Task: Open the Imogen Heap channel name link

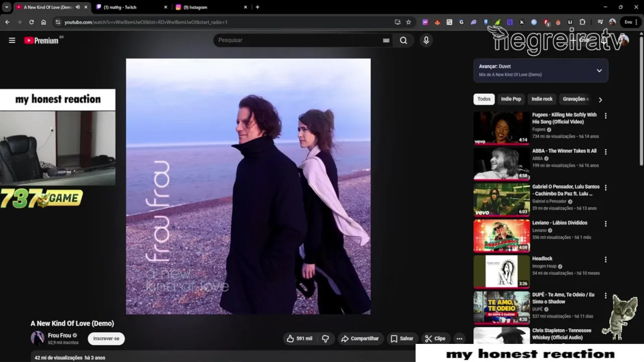Action: click(544, 266)
